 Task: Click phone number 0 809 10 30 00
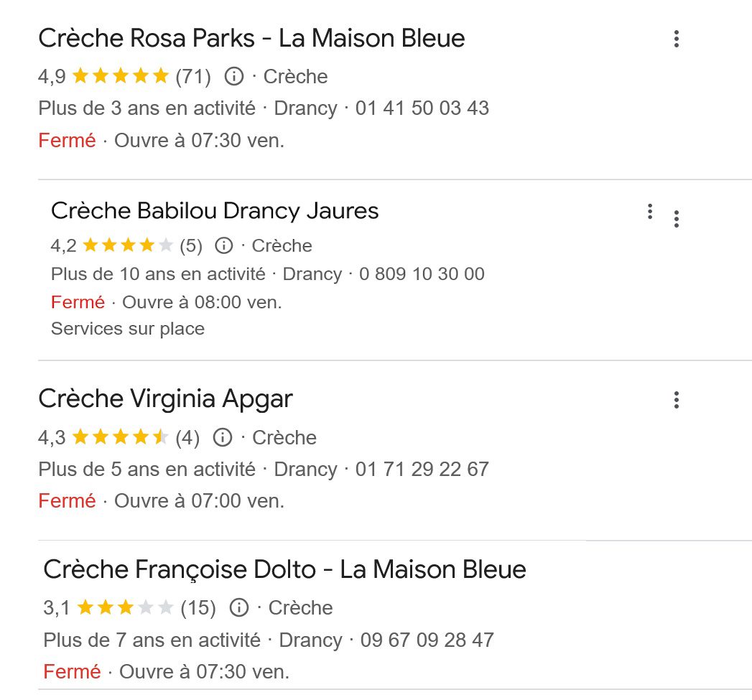pyautogui.click(x=422, y=274)
